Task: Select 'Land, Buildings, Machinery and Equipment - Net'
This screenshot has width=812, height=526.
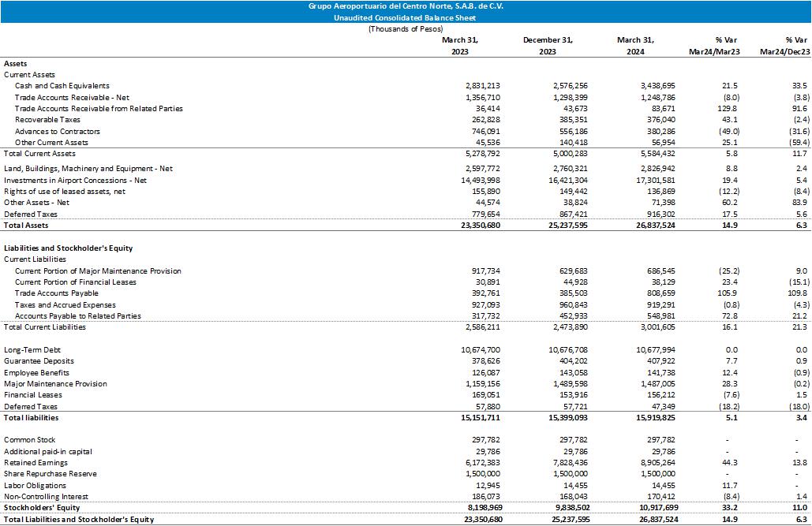Action: [88, 169]
